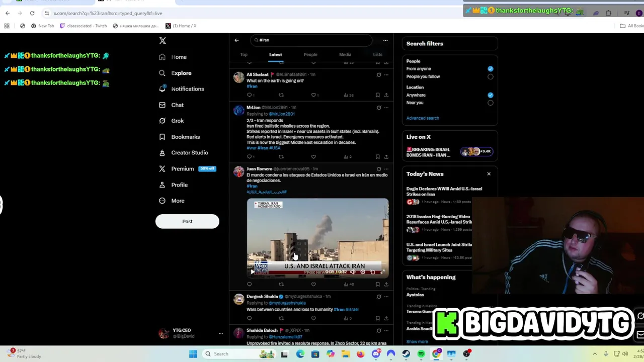Switch to the Media tab
The height and width of the screenshot is (362, 644).
(x=345, y=54)
